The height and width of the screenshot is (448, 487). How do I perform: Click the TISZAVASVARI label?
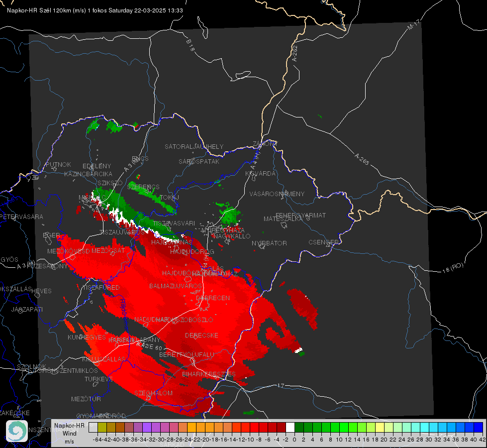174,224
